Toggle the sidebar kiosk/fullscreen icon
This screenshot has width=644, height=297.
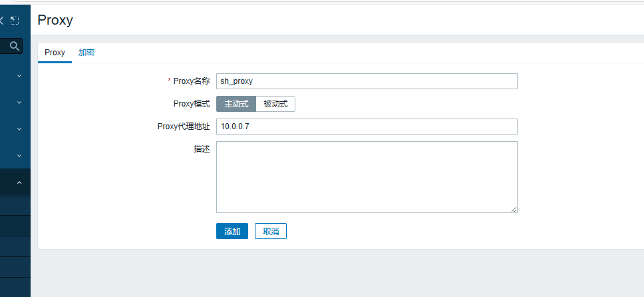coord(15,20)
